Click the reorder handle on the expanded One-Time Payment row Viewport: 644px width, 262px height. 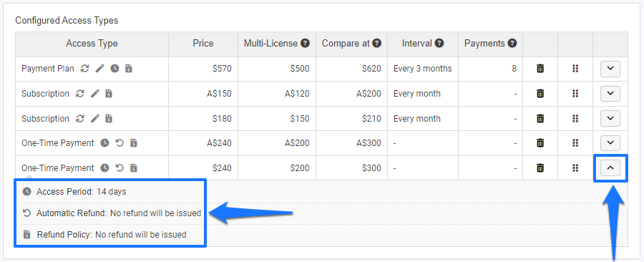pyautogui.click(x=575, y=168)
